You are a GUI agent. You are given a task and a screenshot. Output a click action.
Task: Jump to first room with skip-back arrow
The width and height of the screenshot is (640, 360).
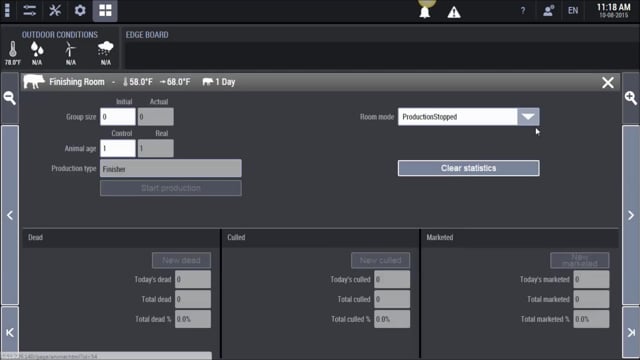click(10, 333)
